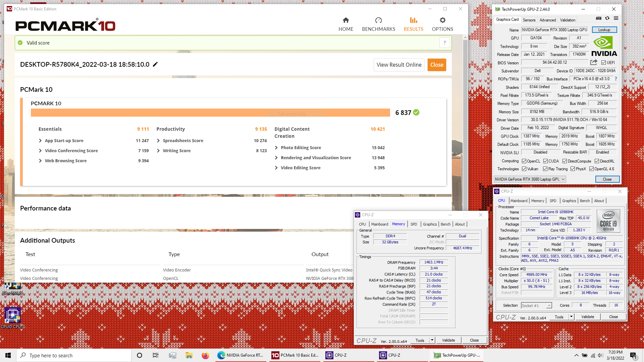
Task: Launch Firefox from taskbar
Action: pyautogui.click(x=205, y=355)
